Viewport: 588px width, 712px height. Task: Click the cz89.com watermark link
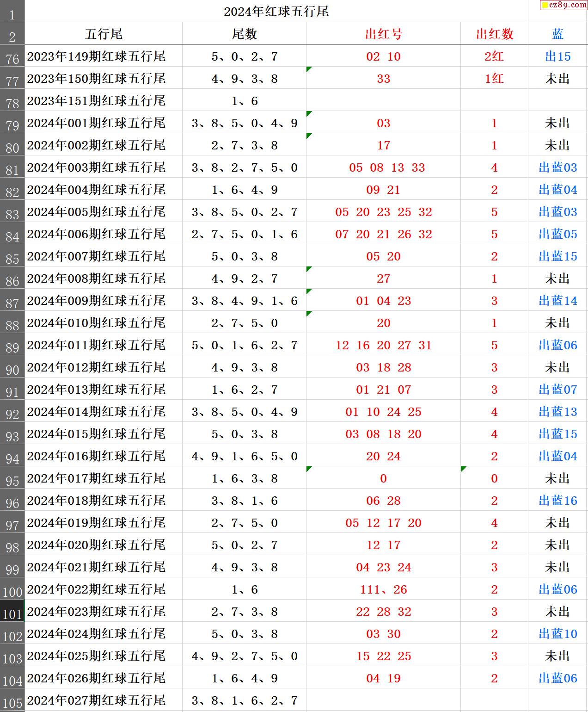click(564, 5)
